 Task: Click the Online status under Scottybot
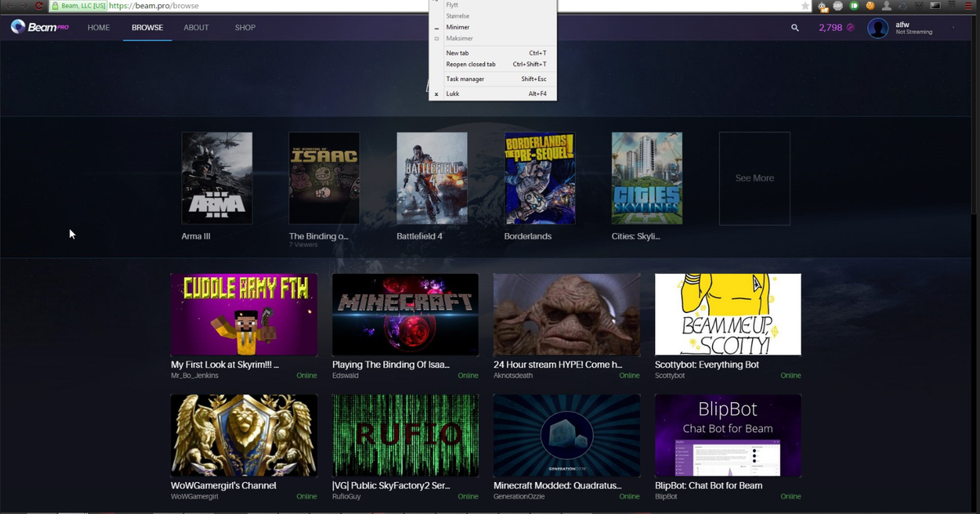point(791,376)
